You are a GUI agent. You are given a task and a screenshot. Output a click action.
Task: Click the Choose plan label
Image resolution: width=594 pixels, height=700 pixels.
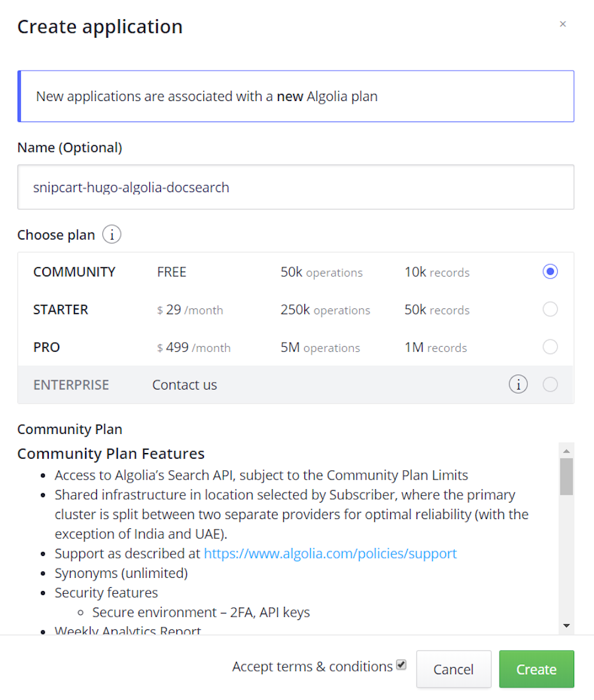[56, 235]
